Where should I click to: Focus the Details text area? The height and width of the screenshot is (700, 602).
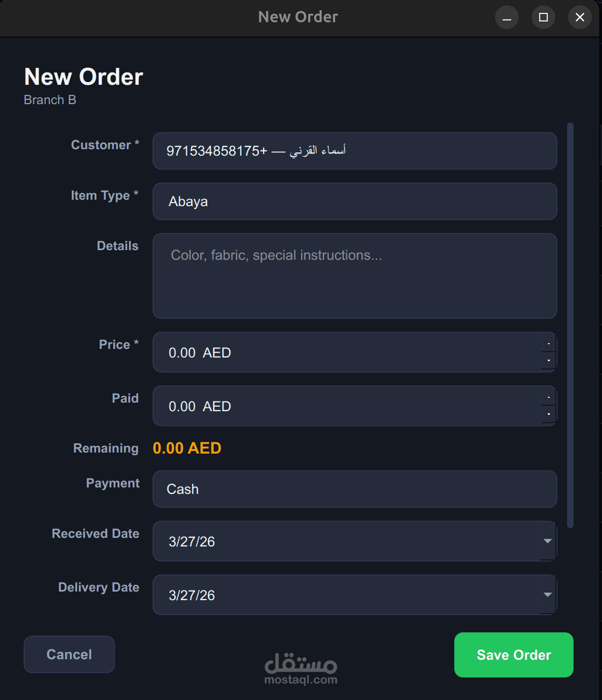pos(354,276)
